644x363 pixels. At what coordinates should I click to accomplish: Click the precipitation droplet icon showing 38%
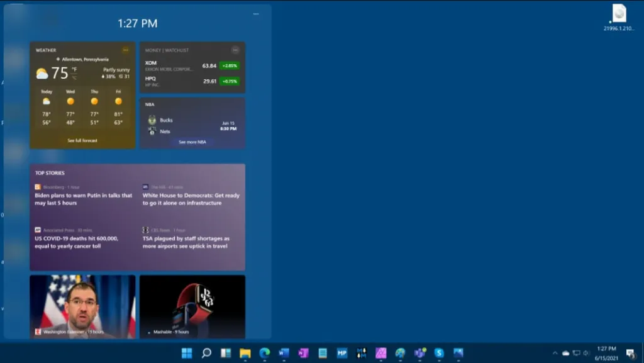(x=103, y=76)
